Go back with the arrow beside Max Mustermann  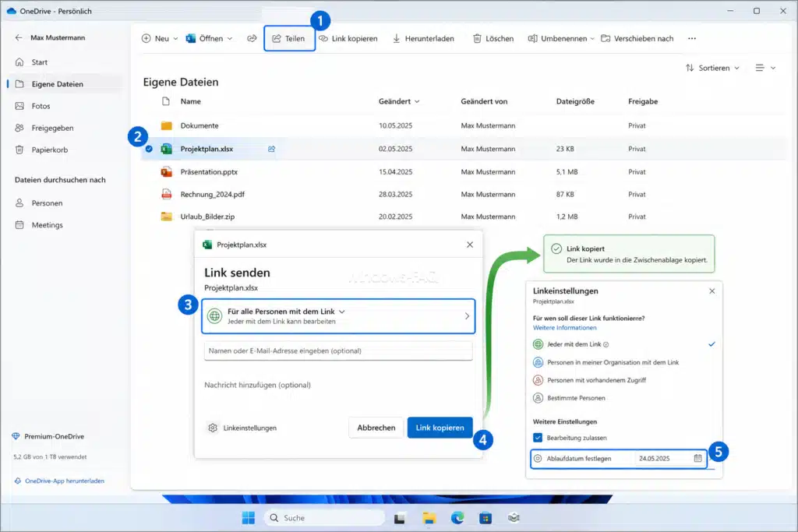point(19,37)
